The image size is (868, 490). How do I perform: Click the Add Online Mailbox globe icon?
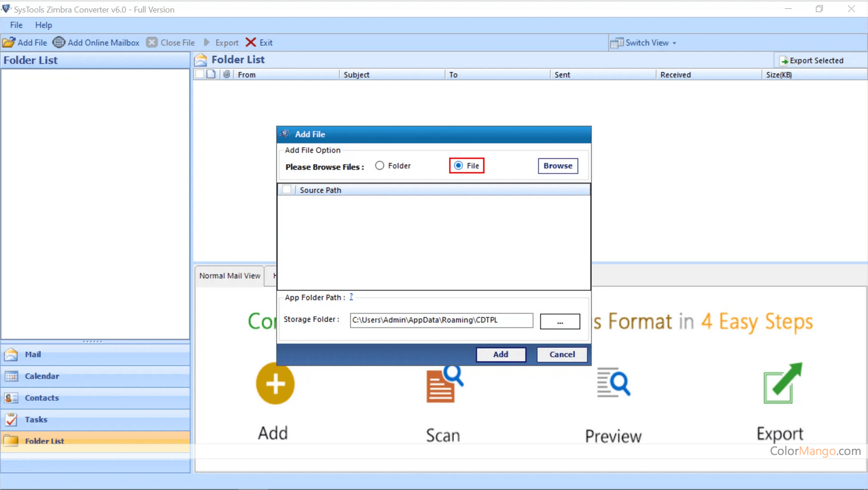click(x=59, y=42)
